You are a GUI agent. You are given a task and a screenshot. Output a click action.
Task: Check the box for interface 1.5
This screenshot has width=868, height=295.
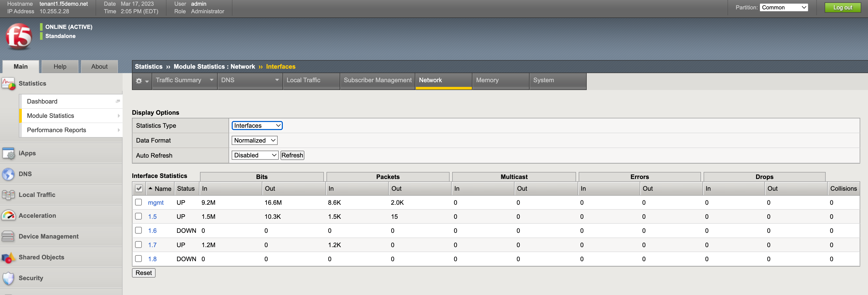click(x=138, y=216)
